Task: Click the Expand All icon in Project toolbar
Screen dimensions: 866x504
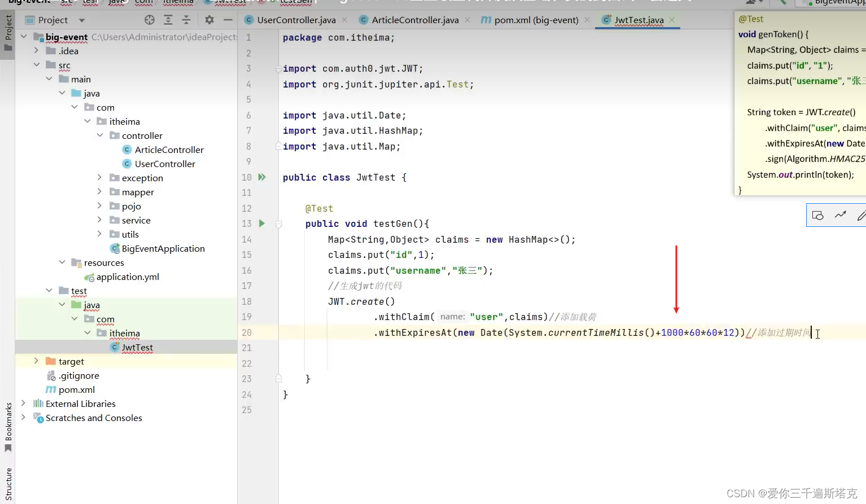Action: [168, 19]
